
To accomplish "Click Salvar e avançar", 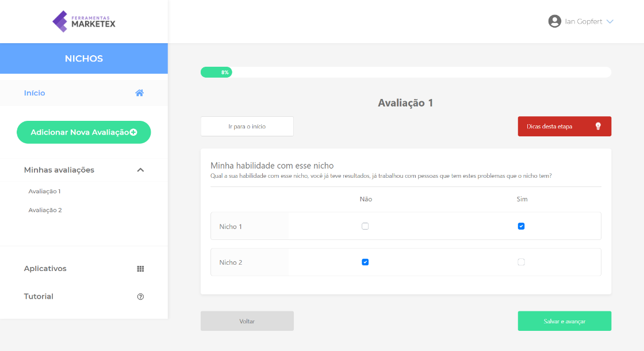I will pyautogui.click(x=564, y=321).
